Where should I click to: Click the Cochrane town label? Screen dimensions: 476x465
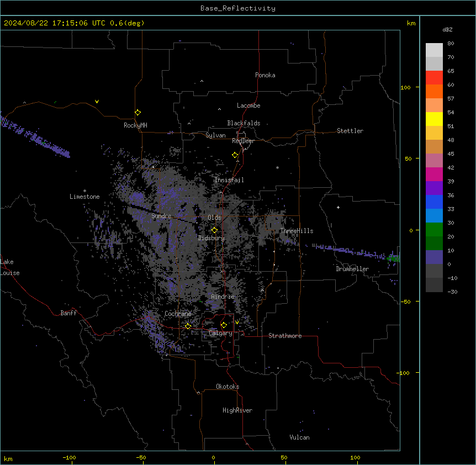coord(178,314)
